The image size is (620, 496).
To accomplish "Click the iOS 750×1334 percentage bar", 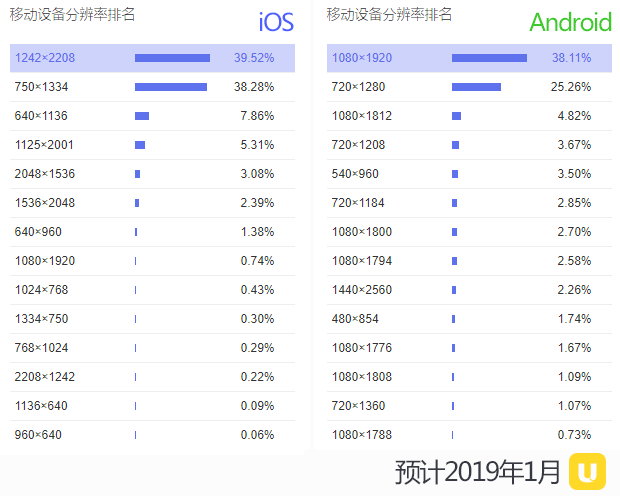I will (x=171, y=87).
